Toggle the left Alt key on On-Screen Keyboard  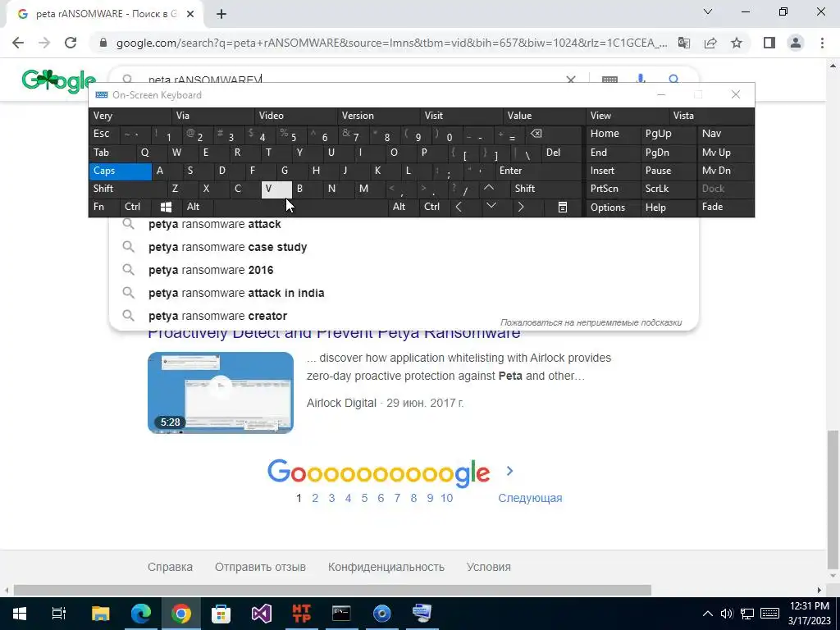[198, 207]
